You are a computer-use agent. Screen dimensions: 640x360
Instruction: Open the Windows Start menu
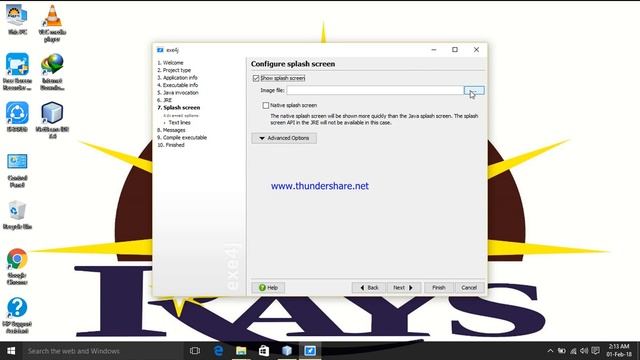[x=11, y=351]
